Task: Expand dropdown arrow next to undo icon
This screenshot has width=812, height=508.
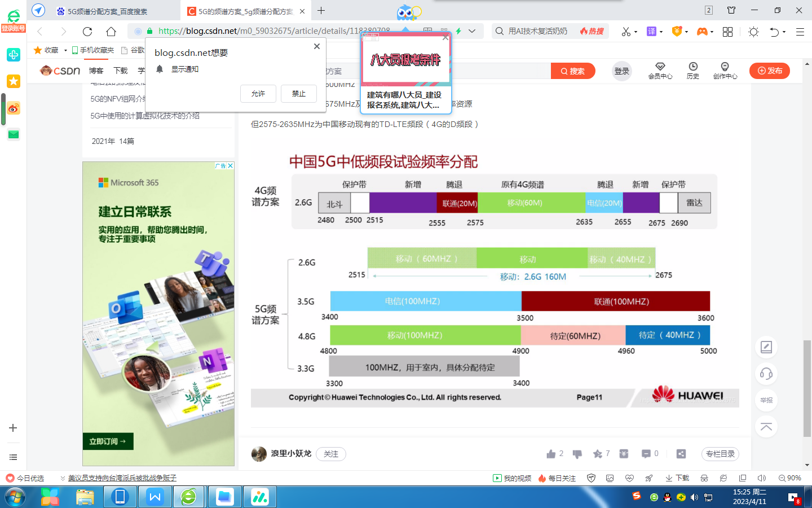Action: pos(784,32)
